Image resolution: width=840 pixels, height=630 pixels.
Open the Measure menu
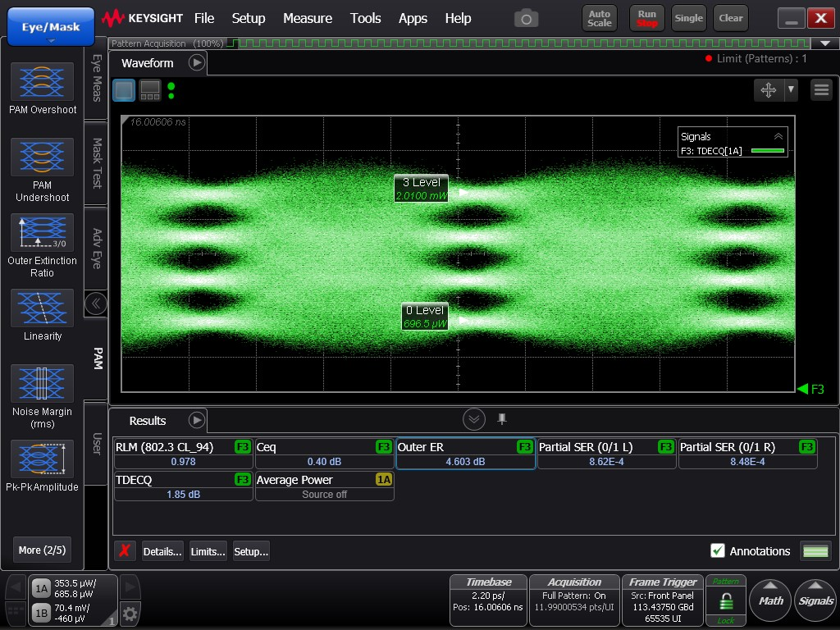pos(308,18)
